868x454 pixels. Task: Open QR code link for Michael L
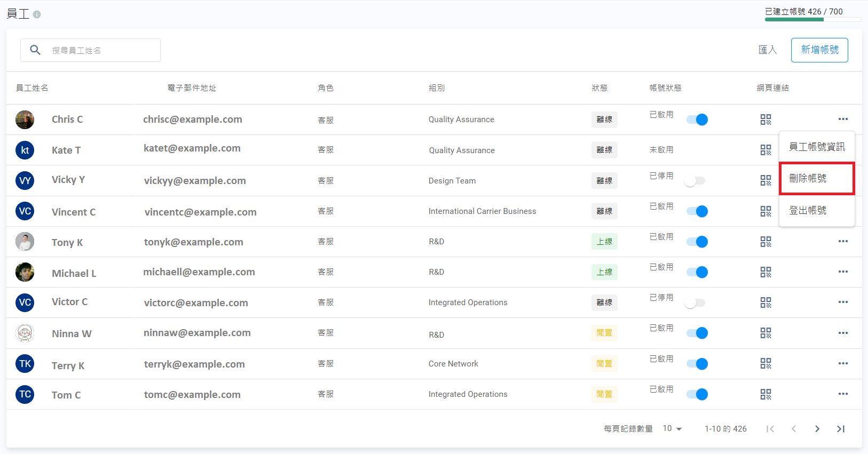[x=766, y=272]
